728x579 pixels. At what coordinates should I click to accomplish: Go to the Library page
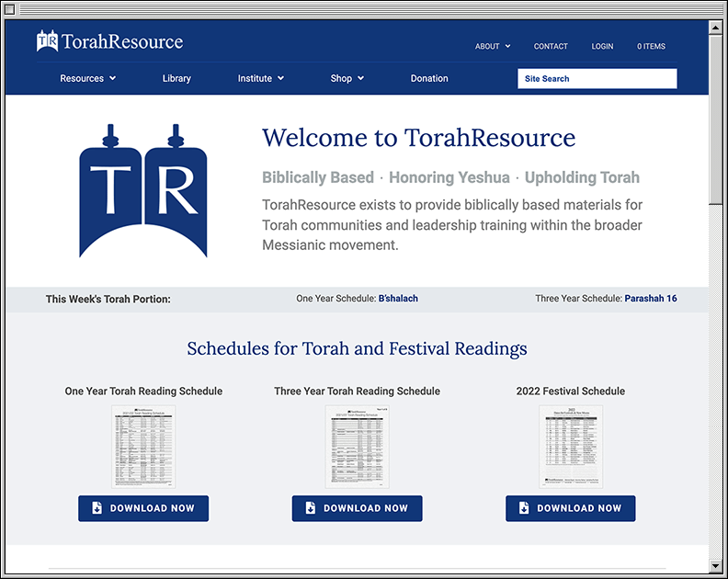[x=176, y=78]
